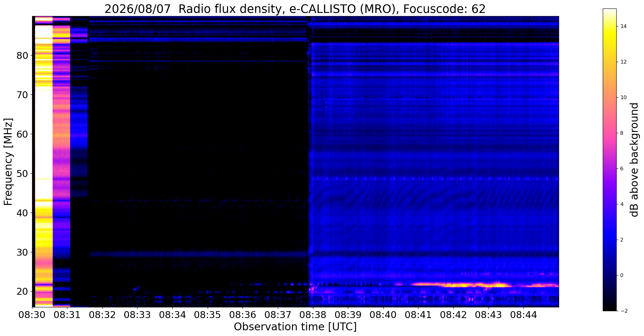The width and height of the screenshot is (644, 336).
Task: Click the 08:38 time tick label
Action: 313,315
